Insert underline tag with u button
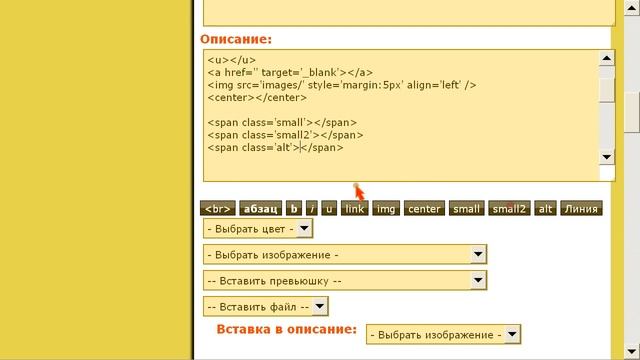 [329, 208]
